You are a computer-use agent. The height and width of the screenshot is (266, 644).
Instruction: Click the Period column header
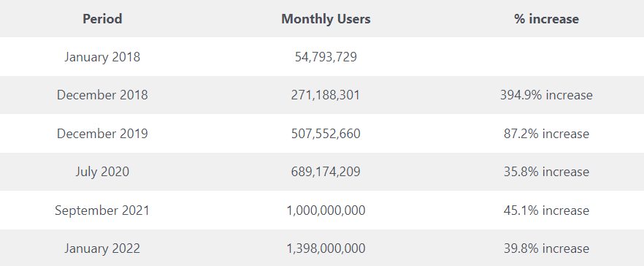click(x=102, y=19)
